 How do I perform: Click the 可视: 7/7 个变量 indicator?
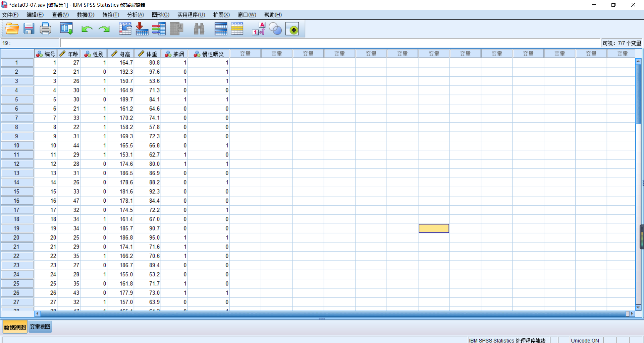click(622, 43)
